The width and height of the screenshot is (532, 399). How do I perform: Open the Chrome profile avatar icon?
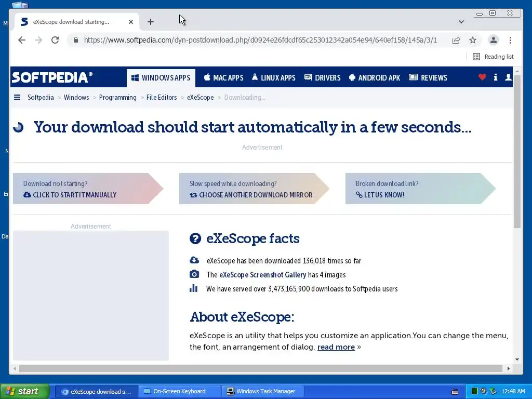click(494, 40)
